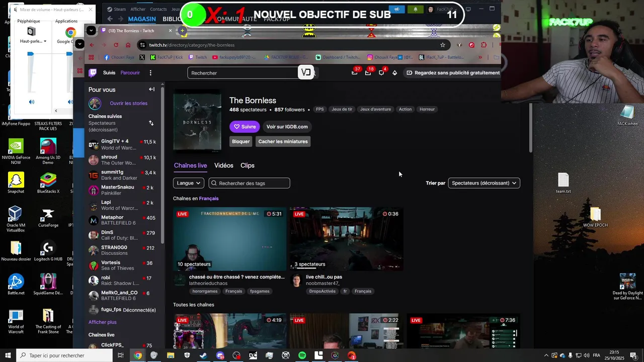Open the Twitch home logo
This screenshot has height=362, width=644.
(93, 73)
